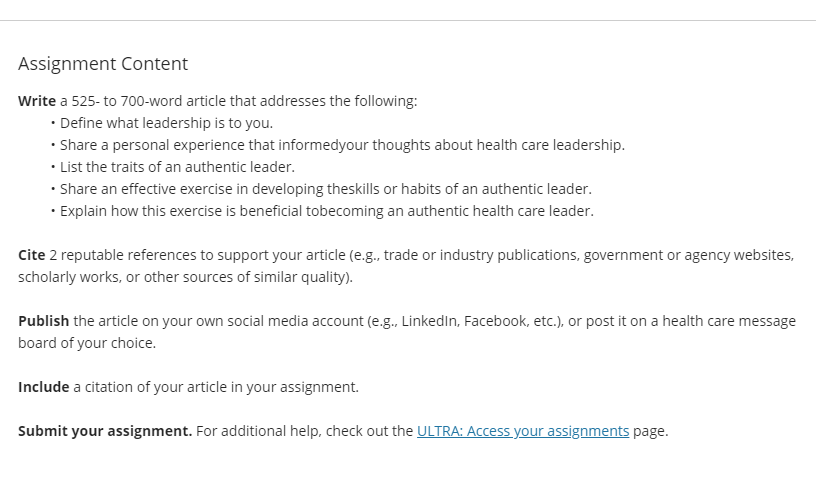Click the bold word Publish

44,321
